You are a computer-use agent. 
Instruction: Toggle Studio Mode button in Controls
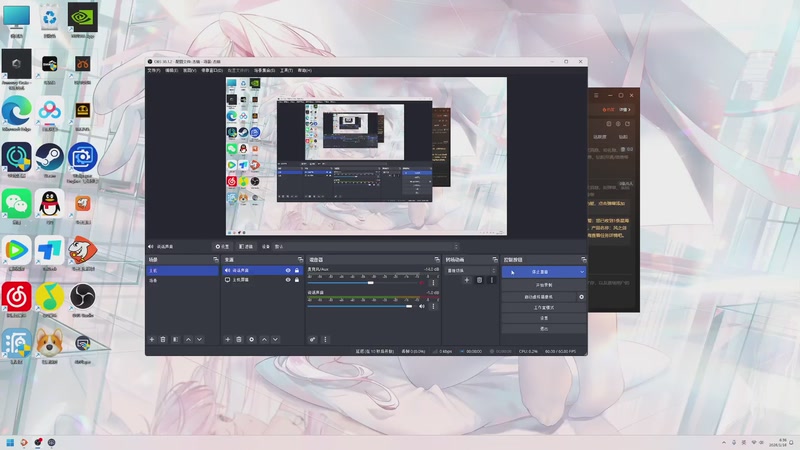544,308
